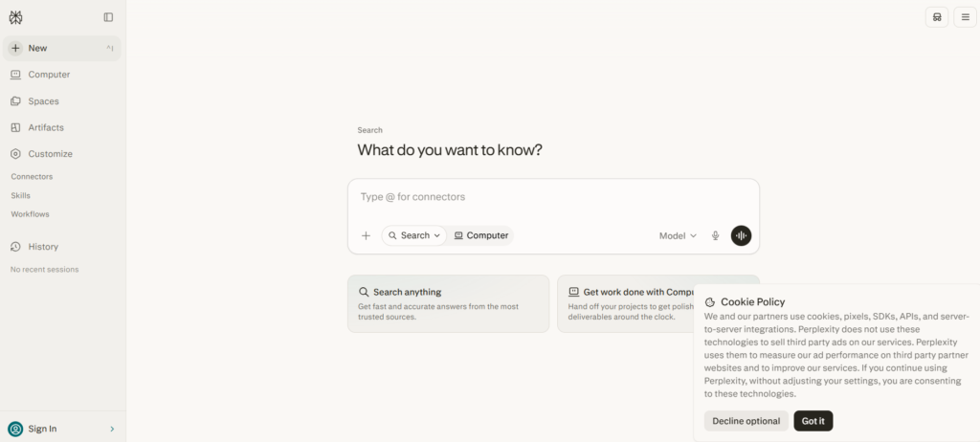
Task: Select the 'Search anything' card
Action: [448, 304]
